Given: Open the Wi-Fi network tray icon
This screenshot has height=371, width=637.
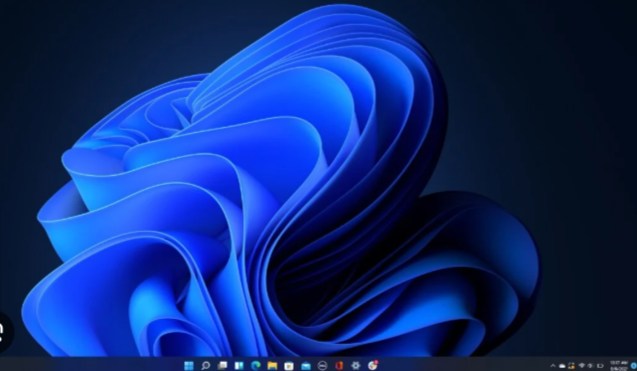Looking at the screenshot, I should (582, 366).
